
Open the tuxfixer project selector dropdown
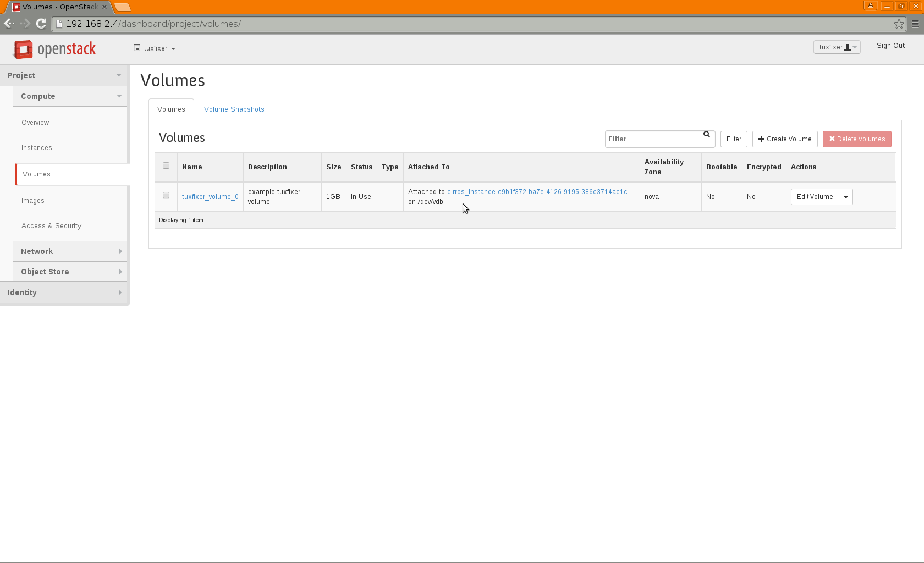click(155, 48)
